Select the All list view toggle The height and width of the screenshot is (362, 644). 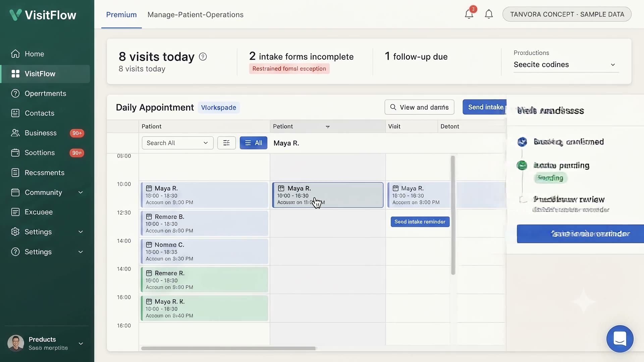click(253, 143)
